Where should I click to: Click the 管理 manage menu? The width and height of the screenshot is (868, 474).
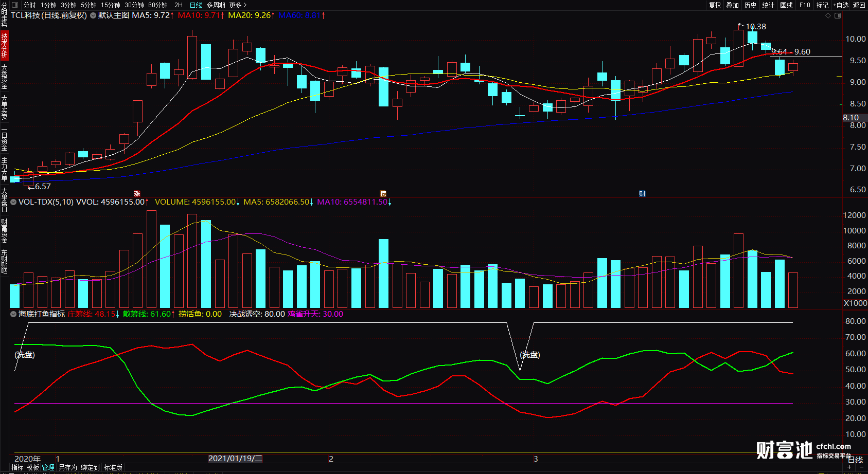48,467
